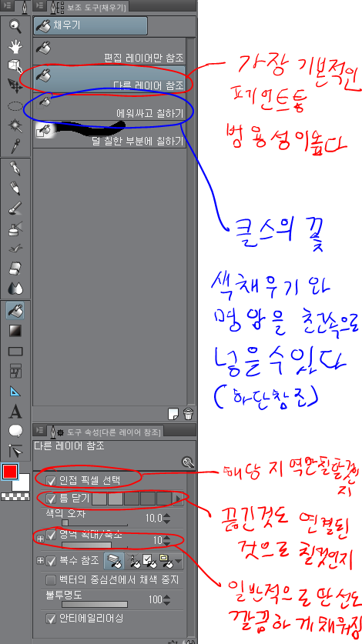The width and height of the screenshot is (362, 644).
Task: Select the Eyedropper tool
Action: click(x=15, y=145)
